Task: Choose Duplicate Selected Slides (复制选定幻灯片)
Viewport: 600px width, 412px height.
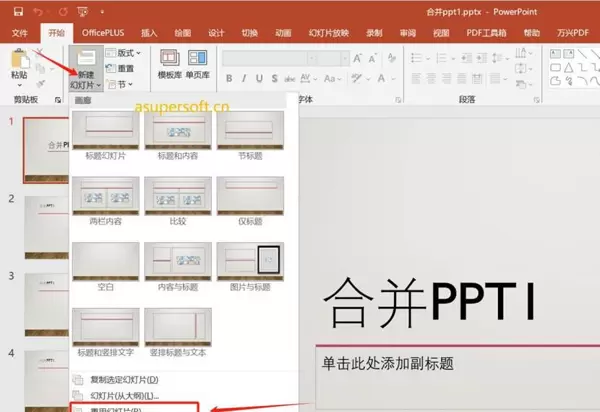Action: pyautogui.click(x=124, y=380)
